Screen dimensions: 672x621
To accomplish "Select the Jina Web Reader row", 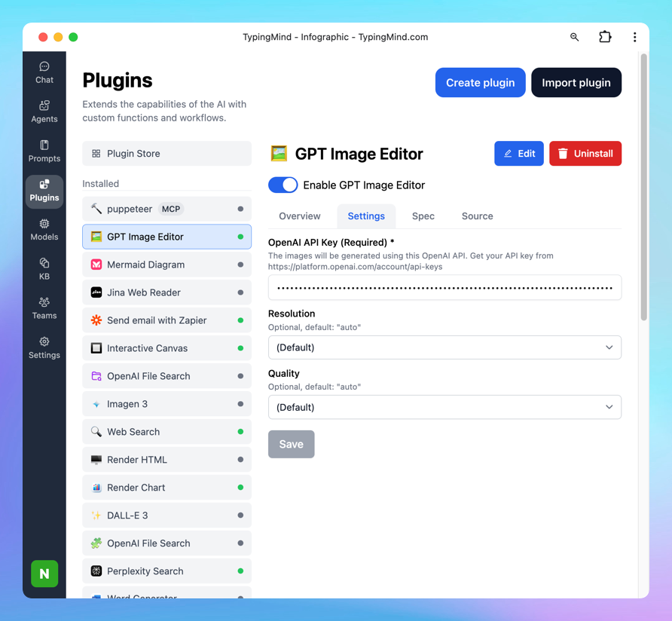I will click(x=166, y=292).
